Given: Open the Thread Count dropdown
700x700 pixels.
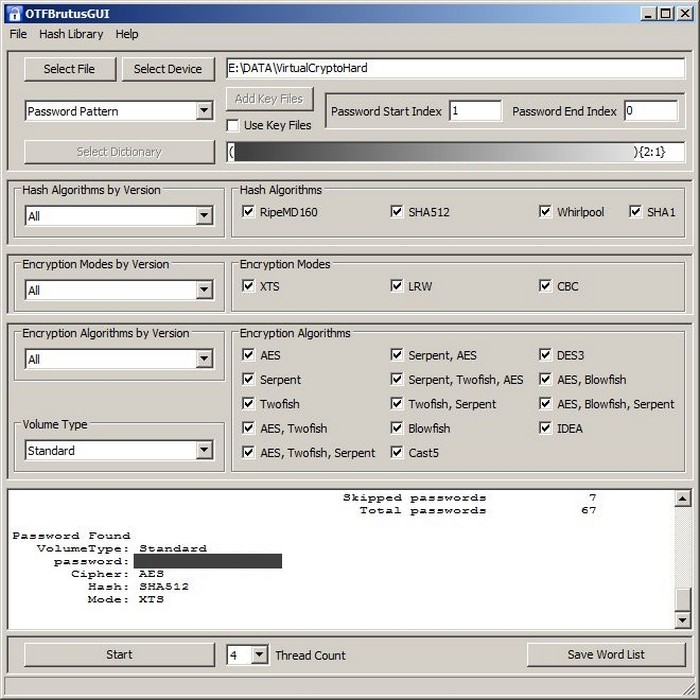Looking at the screenshot, I should tap(259, 655).
